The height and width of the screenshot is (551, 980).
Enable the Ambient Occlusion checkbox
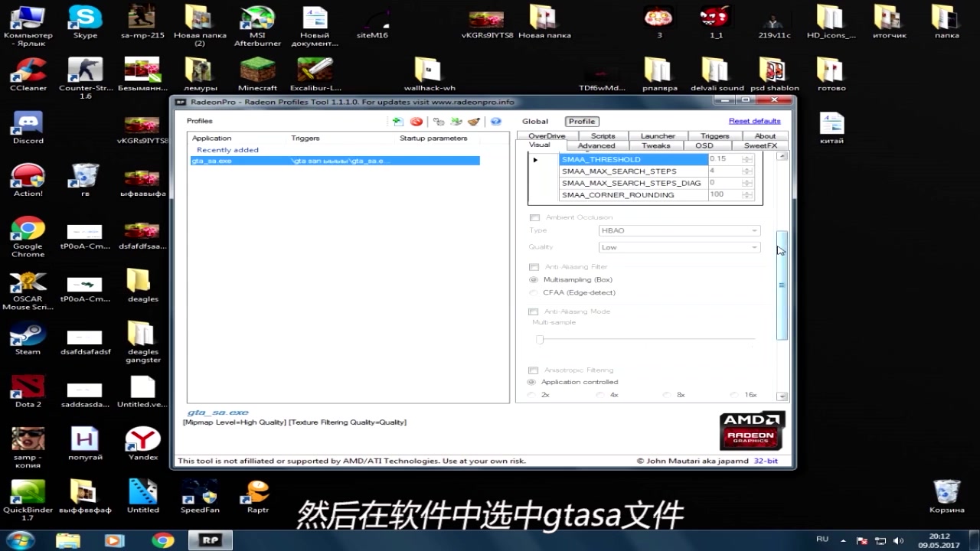[x=534, y=217]
